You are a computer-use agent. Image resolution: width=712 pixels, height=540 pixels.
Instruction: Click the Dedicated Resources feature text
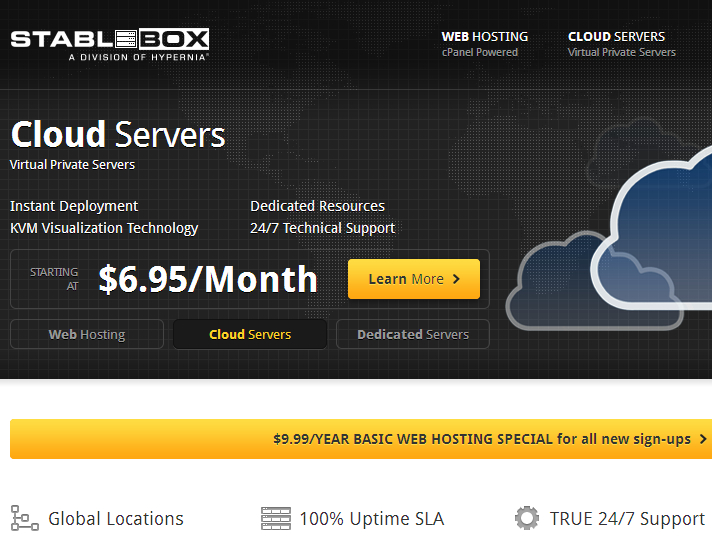[x=317, y=206]
